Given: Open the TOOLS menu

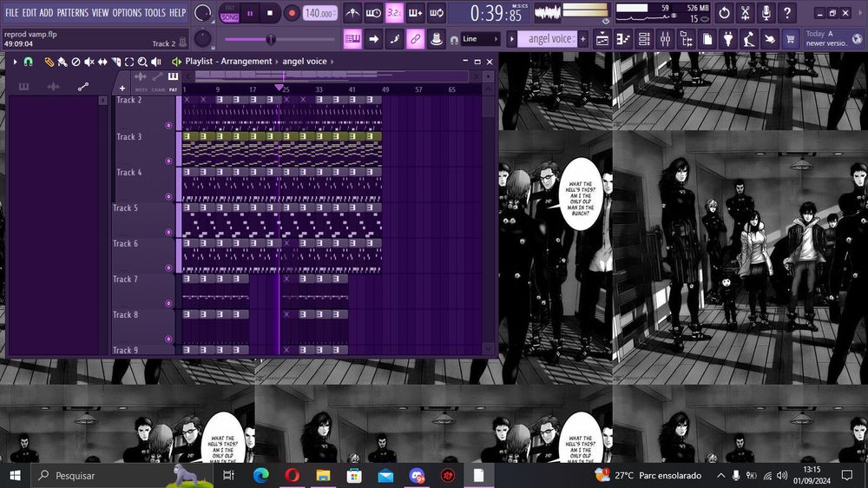Looking at the screenshot, I should (155, 13).
